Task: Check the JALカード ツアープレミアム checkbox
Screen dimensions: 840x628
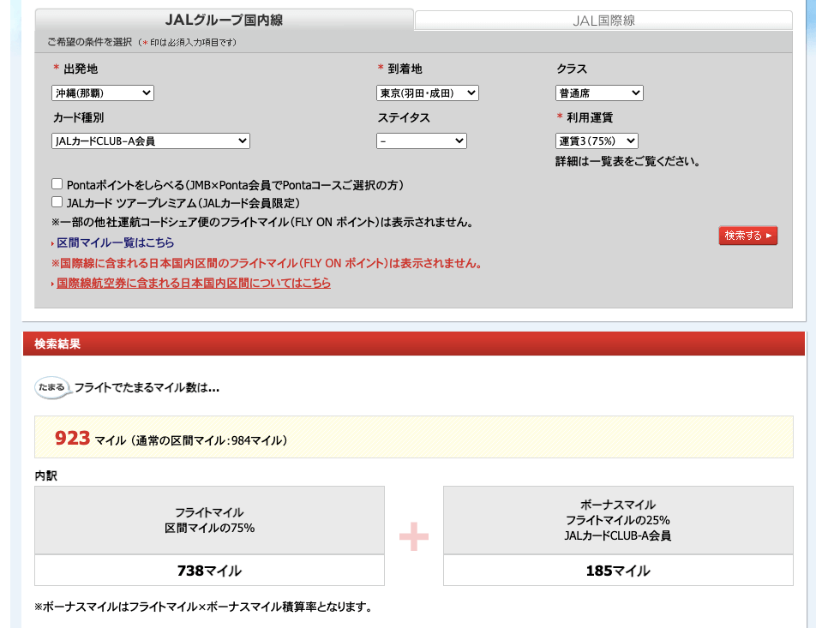Action: point(57,202)
